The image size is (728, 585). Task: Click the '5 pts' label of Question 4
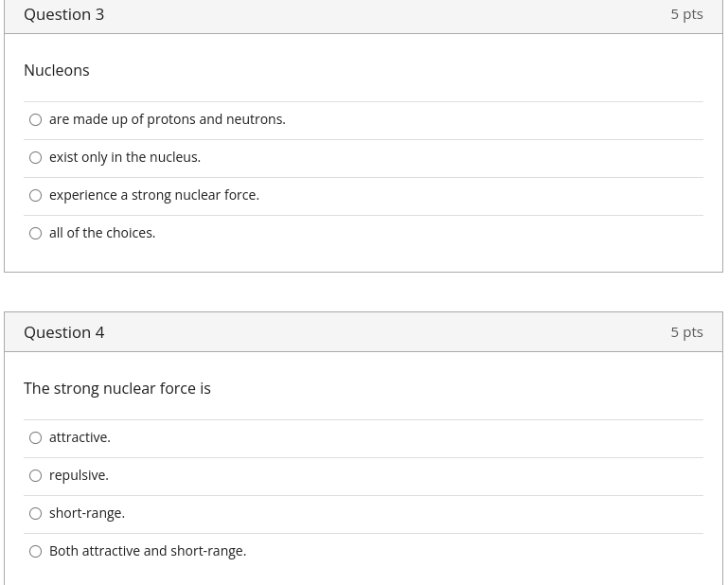tap(686, 332)
